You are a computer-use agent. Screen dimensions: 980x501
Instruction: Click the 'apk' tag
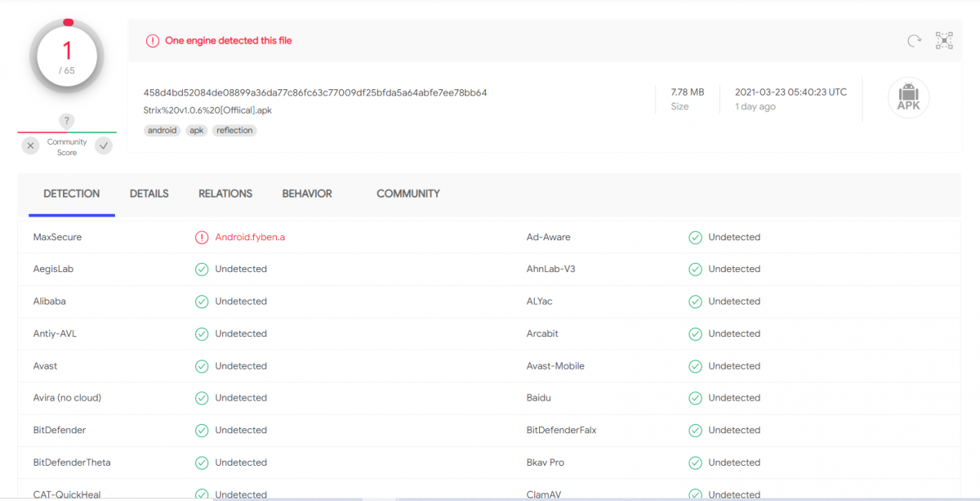click(x=197, y=131)
